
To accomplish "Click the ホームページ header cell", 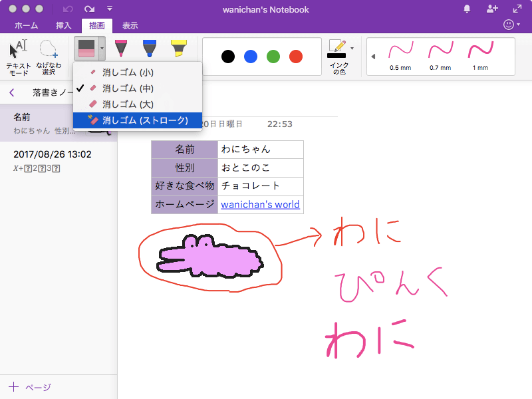I will (x=185, y=204).
